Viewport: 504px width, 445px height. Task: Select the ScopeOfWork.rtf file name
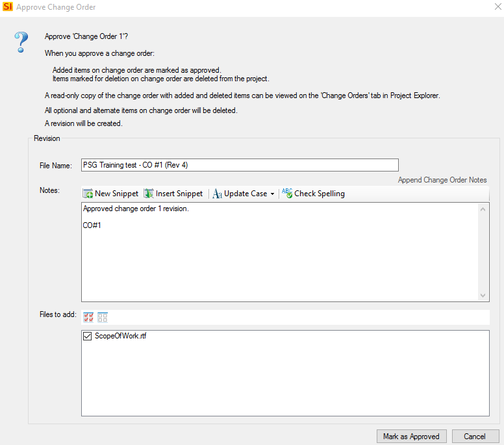pos(121,336)
